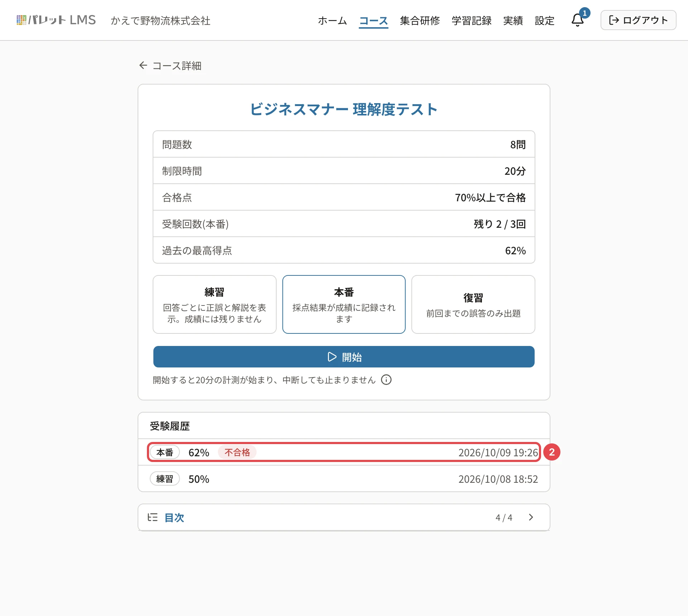Open the ホーム menu

pos(332,20)
